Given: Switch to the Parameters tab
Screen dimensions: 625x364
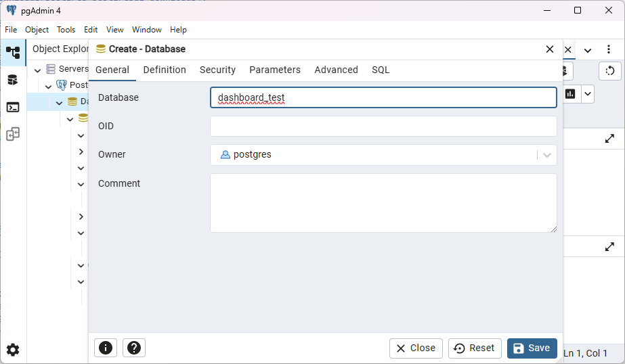Looking at the screenshot, I should click(275, 70).
